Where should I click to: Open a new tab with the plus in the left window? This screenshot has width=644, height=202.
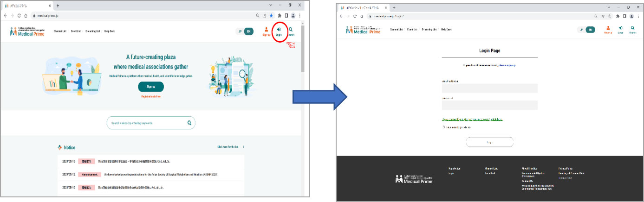pyautogui.click(x=58, y=6)
